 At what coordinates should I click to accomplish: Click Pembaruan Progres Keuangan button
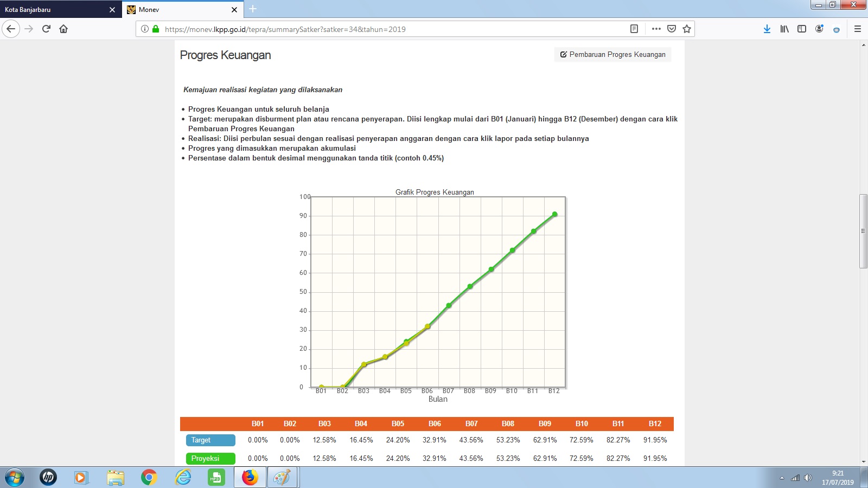(612, 55)
